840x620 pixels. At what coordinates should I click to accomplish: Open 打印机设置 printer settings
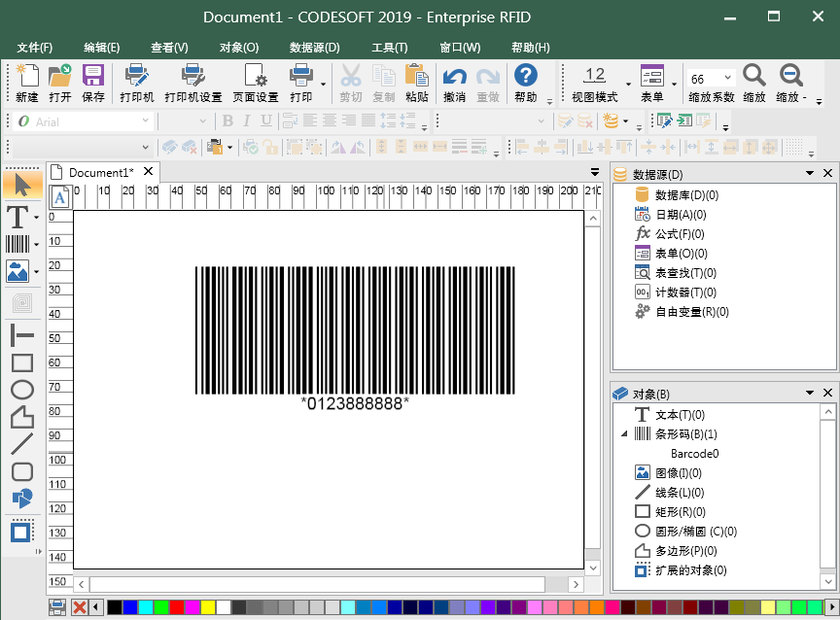[x=192, y=83]
